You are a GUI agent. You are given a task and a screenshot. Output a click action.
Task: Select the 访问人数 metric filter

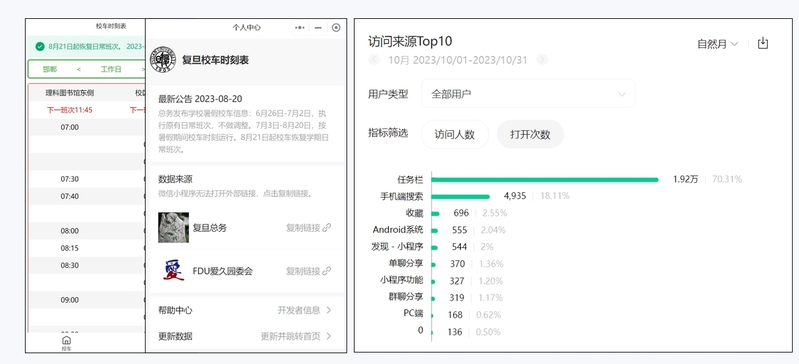tap(455, 135)
